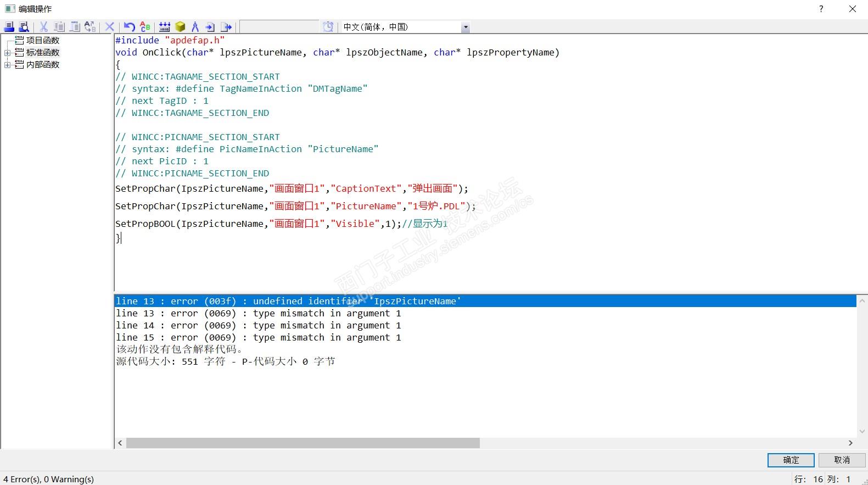The width and height of the screenshot is (868, 485).
Task: Click the export action icon
Action: (x=226, y=27)
